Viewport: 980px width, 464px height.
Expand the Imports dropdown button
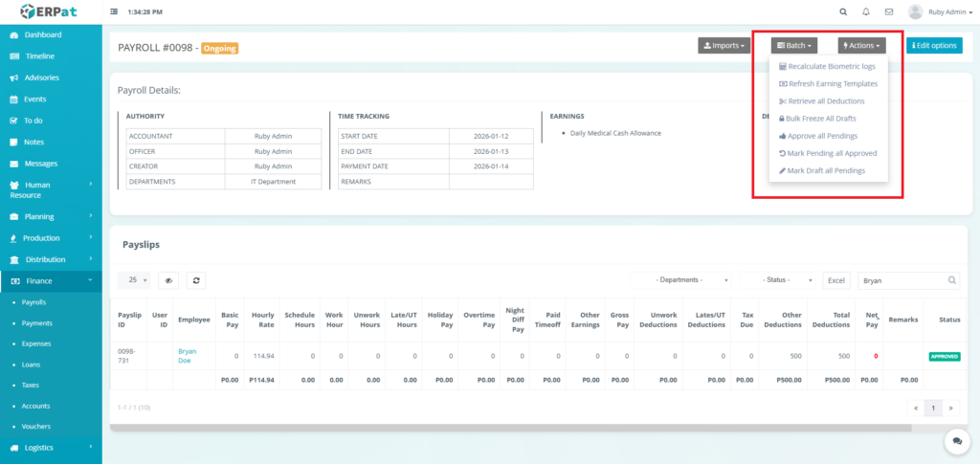tap(724, 45)
